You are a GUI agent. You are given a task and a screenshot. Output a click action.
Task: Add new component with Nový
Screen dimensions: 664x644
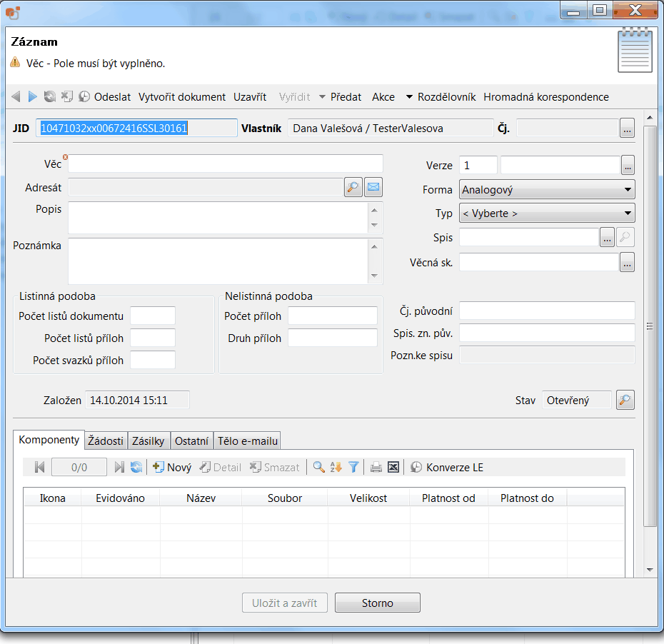coord(172,468)
